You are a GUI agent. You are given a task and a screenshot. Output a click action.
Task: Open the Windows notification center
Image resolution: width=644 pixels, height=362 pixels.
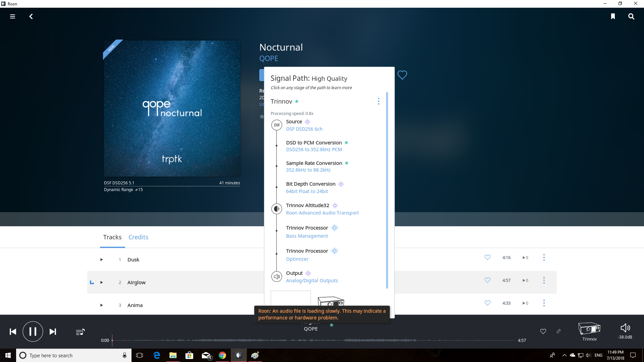tap(633, 355)
